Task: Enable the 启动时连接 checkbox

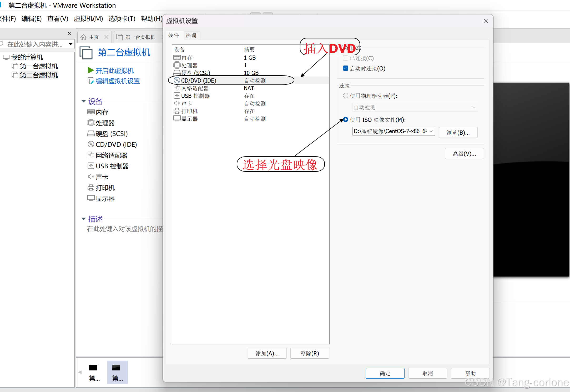Action: tap(346, 68)
